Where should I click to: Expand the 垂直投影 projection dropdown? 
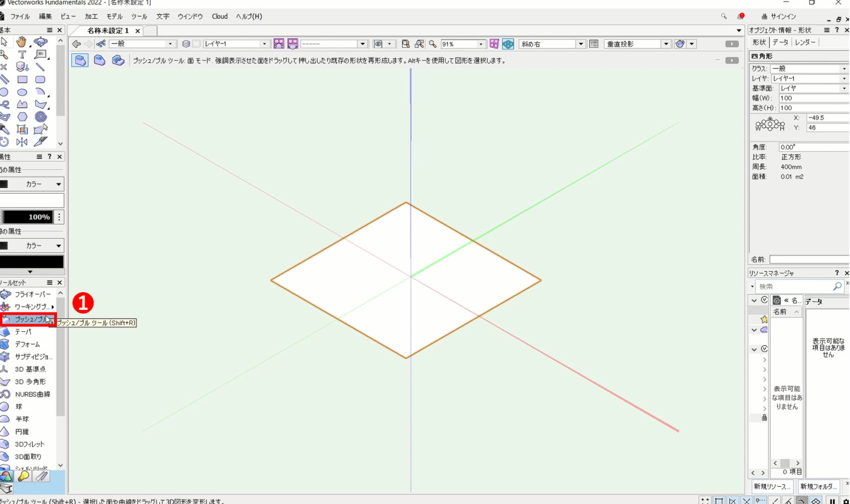666,44
